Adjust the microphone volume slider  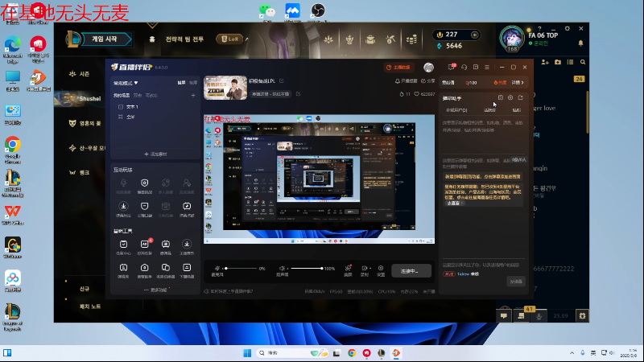tap(241, 269)
